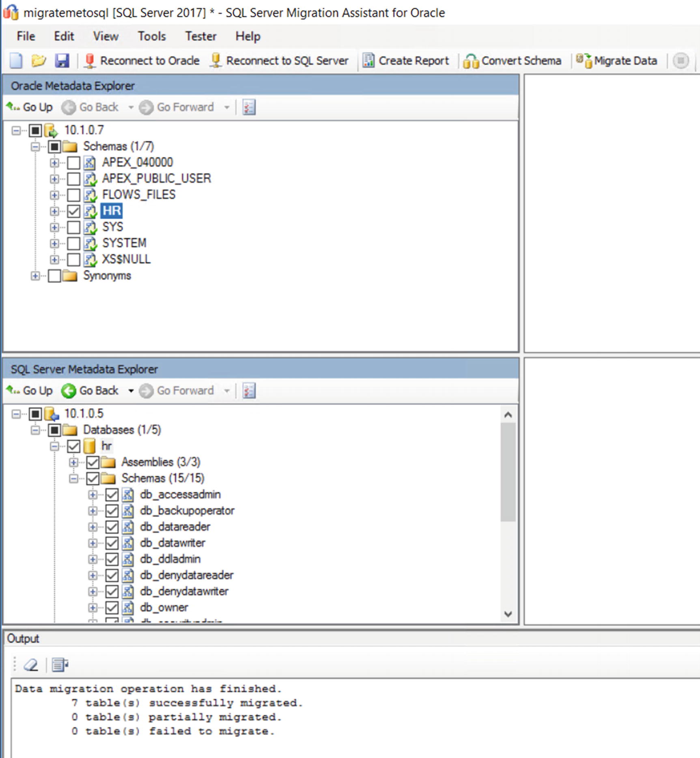Click the Open Project folder icon
Image resolution: width=700 pixels, height=758 pixels.
click(39, 61)
